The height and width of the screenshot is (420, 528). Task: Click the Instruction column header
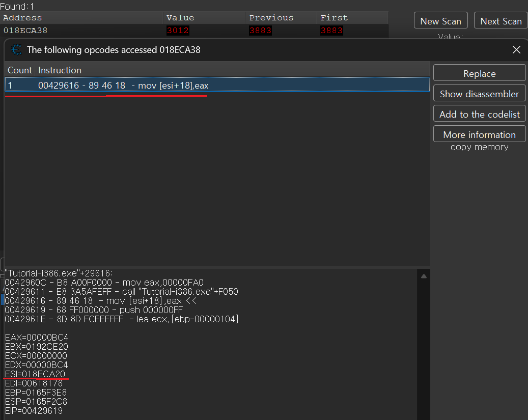click(60, 70)
